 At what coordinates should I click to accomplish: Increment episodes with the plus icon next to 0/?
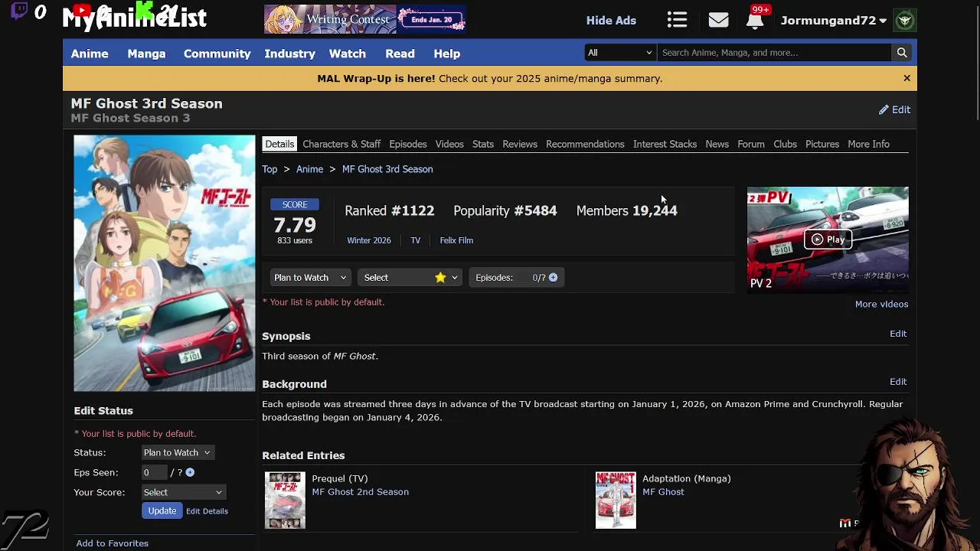[553, 278]
